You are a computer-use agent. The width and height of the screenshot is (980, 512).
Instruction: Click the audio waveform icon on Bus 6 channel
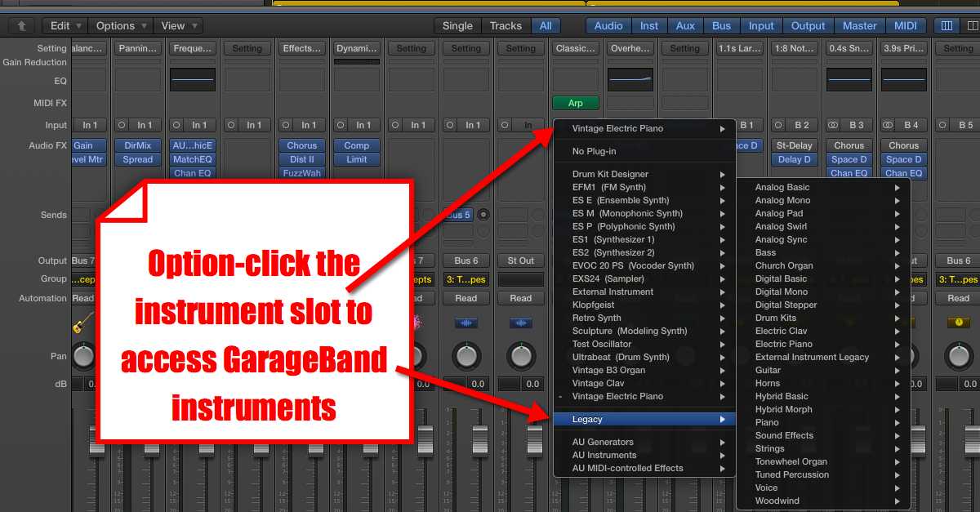[x=466, y=323]
